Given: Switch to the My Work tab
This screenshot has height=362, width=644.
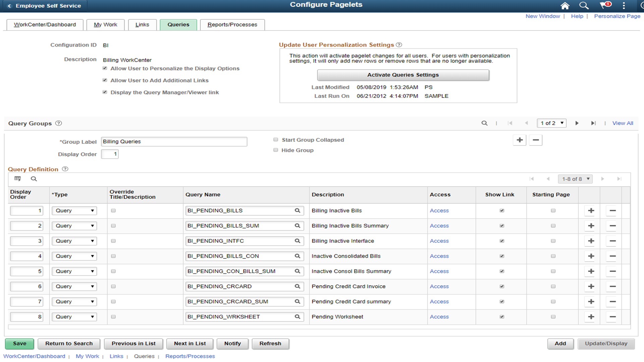Looking at the screenshot, I should coord(105,24).
